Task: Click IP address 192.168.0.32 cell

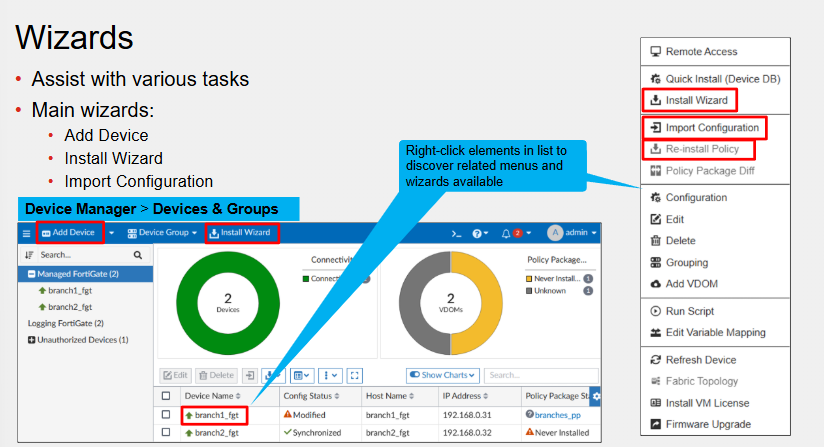Action: point(467,433)
